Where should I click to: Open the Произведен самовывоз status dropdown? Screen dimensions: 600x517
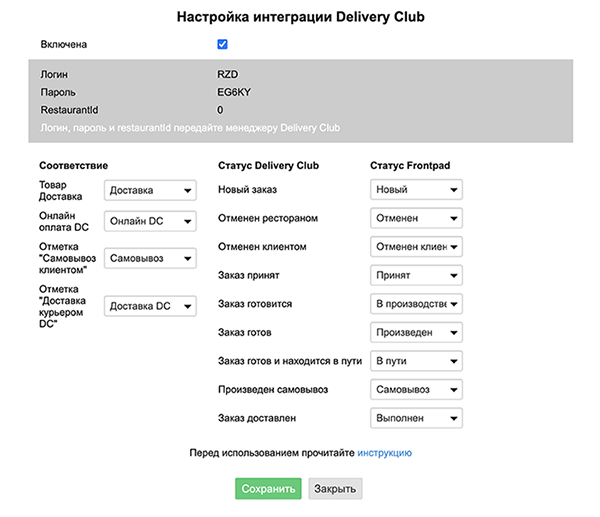[416, 390]
